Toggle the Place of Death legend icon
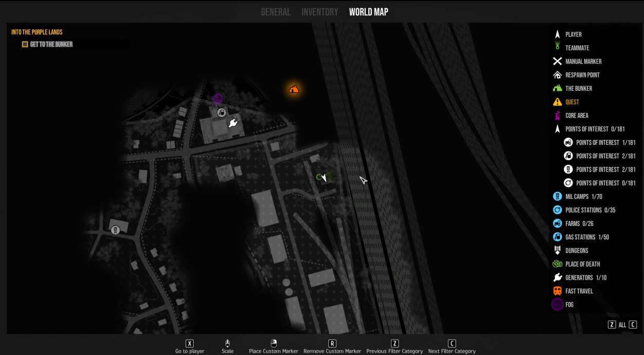The height and width of the screenshot is (355, 644). click(x=557, y=264)
